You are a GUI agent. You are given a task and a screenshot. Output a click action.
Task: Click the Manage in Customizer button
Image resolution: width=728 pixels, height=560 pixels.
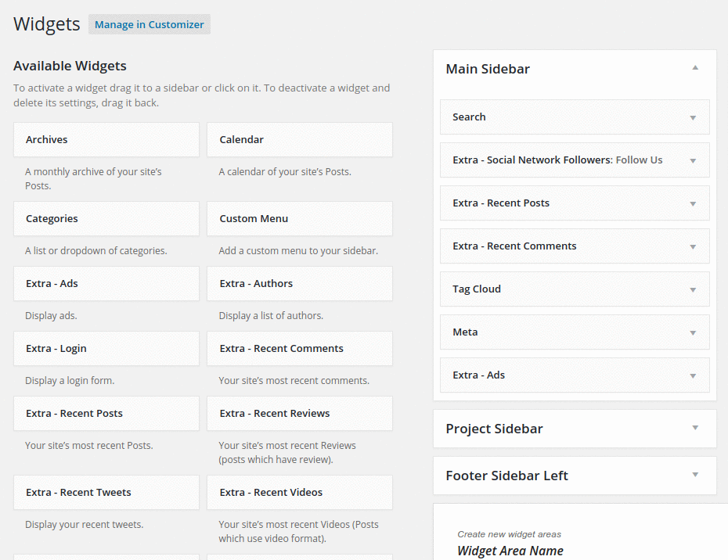[x=149, y=24]
